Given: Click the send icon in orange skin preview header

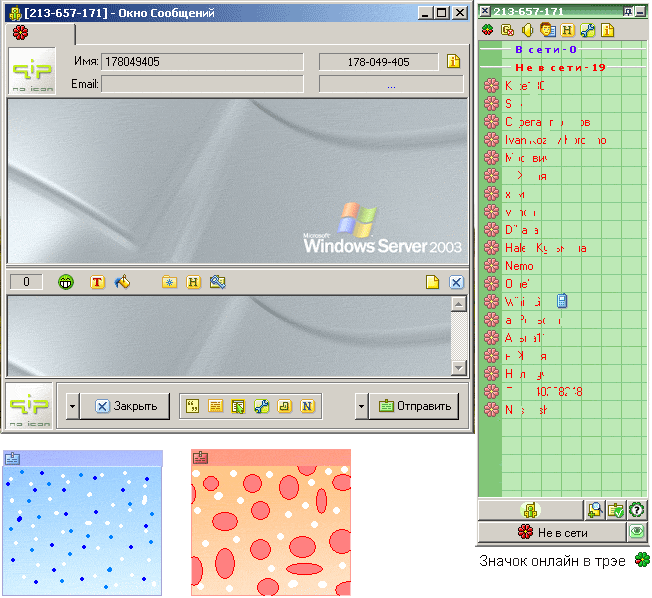Looking at the screenshot, I should [200, 457].
